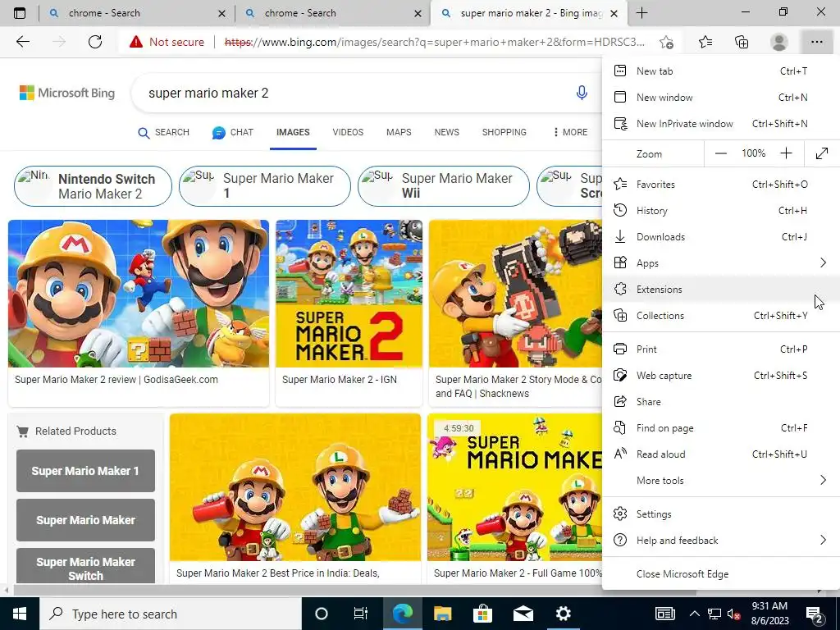Switch to Bing NEWS tab

click(447, 132)
